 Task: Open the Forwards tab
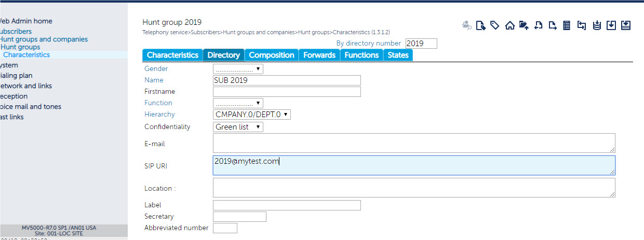tap(319, 55)
